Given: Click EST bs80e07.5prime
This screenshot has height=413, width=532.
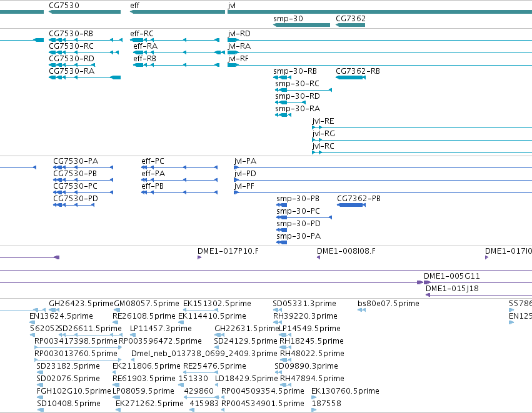Looking at the screenshot, I should [x=362, y=310].
